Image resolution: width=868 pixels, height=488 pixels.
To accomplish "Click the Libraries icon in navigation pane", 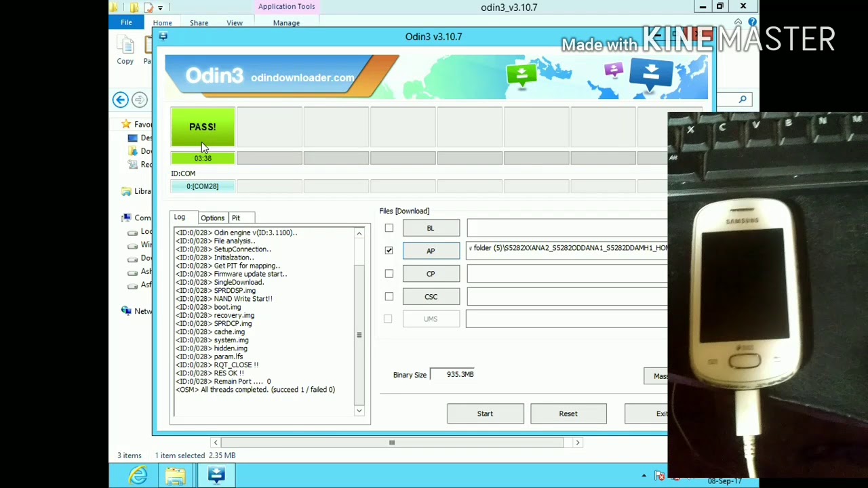I will (x=126, y=191).
